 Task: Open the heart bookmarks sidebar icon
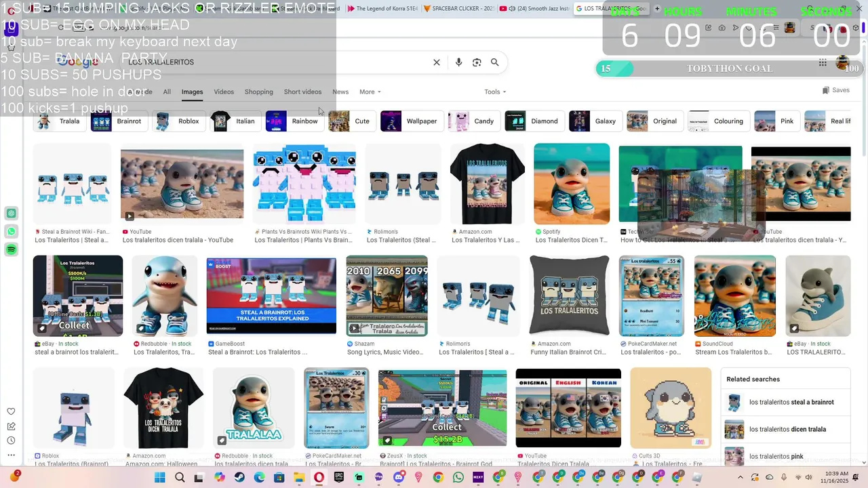(x=11, y=411)
